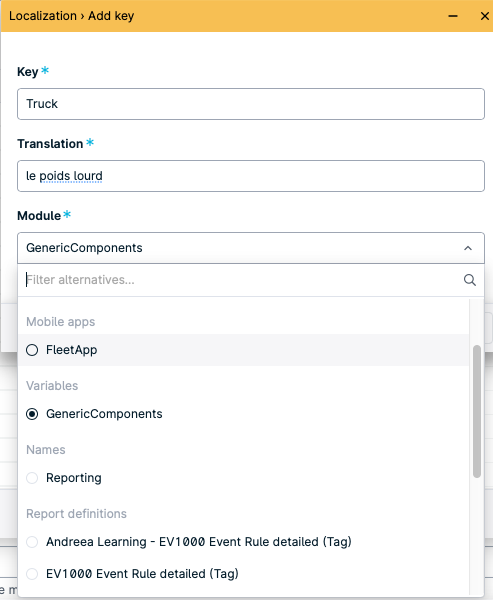This screenshot has width=493, height=600.
Task: Click the Filter alternatives search field
Action: tap(243, 280)
